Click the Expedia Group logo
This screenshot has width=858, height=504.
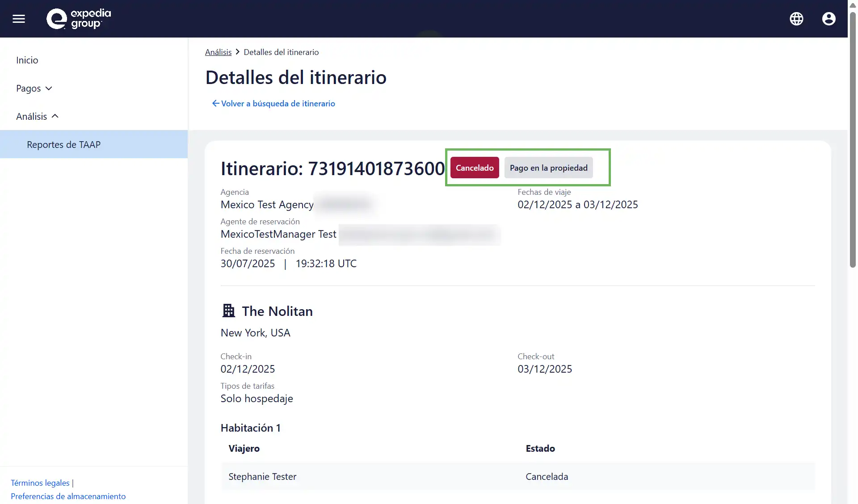click(79, 19)
